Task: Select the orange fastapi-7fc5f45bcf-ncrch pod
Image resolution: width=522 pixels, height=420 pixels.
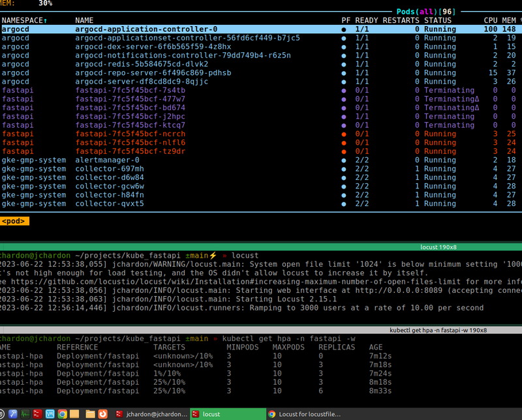Action: [261, 134]
